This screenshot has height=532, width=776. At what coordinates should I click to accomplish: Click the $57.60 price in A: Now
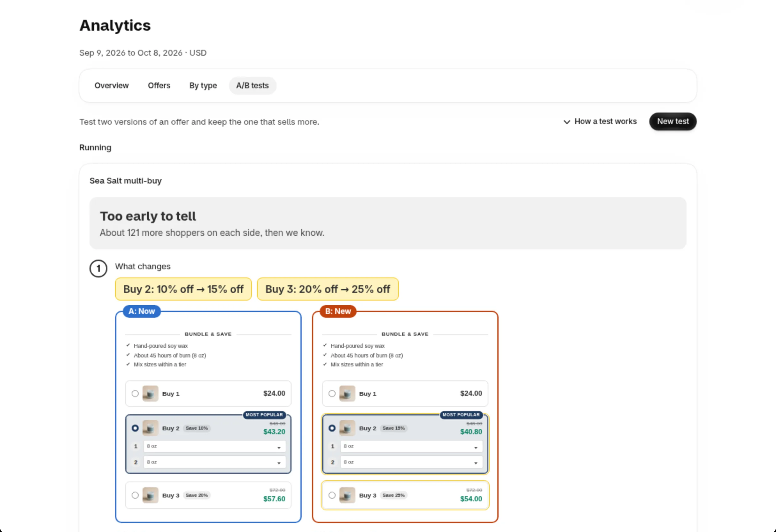click(x=274, y=499)
